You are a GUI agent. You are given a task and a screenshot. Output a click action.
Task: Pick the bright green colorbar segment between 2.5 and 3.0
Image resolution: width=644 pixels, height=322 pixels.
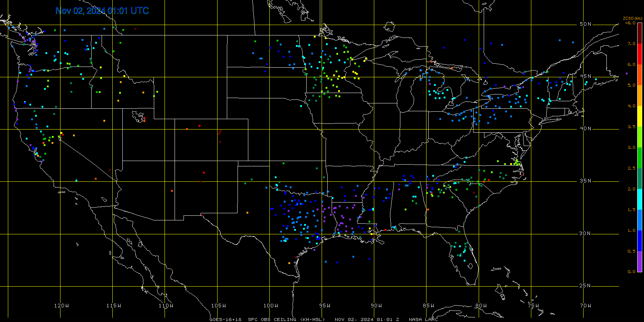click(640, 158)
